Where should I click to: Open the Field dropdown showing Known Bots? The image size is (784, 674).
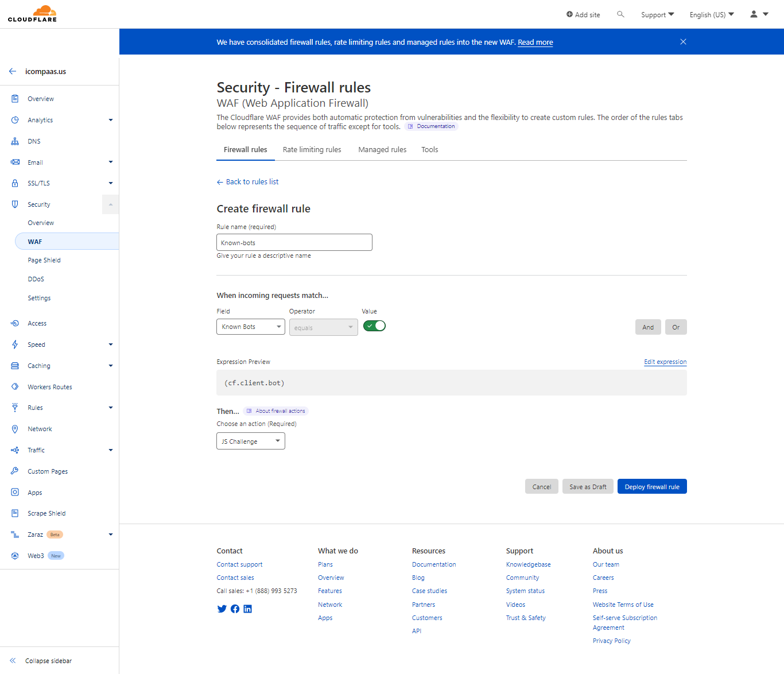[x=251, y=327]
